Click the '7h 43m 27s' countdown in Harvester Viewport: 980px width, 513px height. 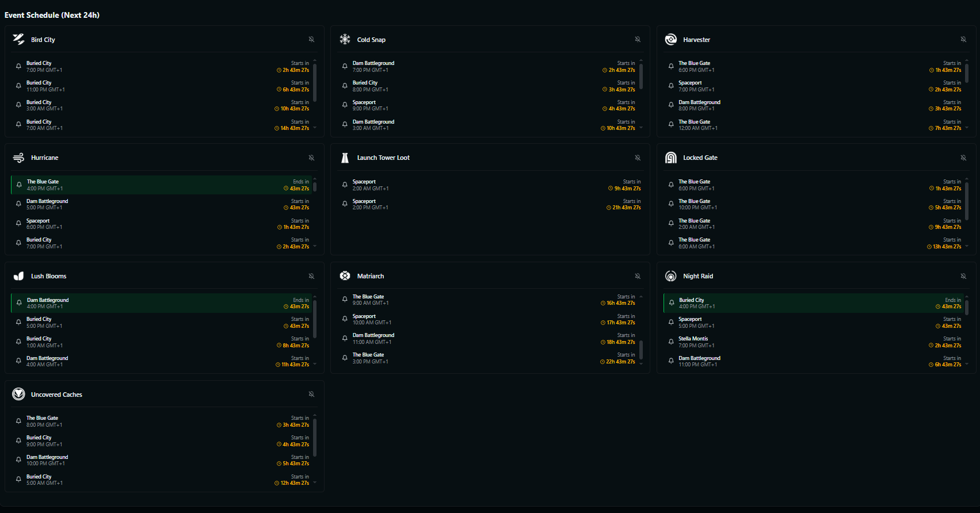(948, 128)
